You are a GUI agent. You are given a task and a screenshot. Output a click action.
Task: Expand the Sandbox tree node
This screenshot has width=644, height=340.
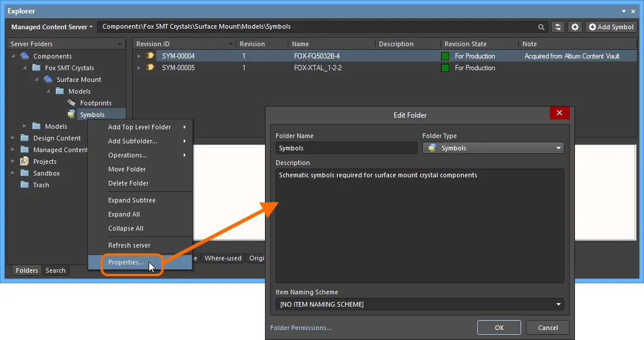click(x=13, y=173)
